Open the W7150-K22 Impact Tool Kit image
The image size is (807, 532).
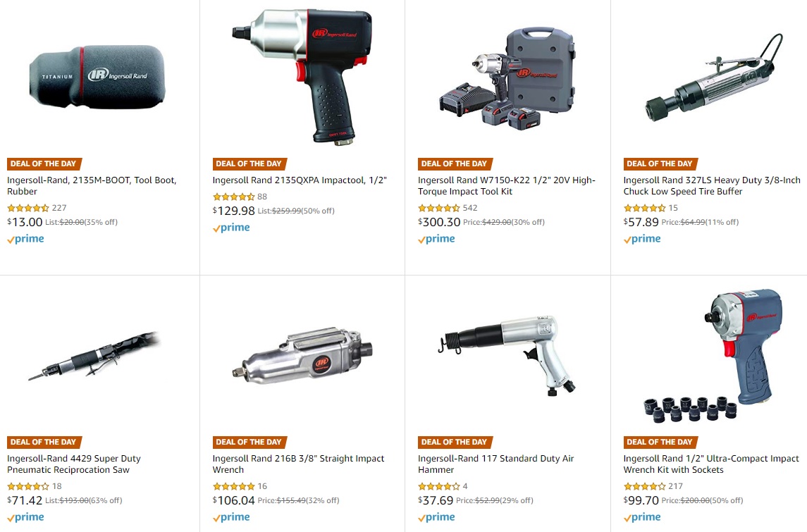(x=507, y=78)
